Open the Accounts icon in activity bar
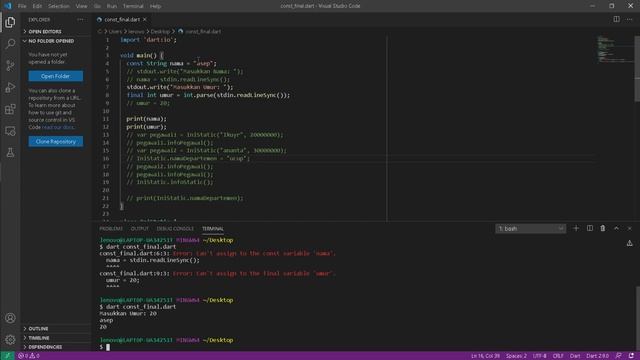This screenshot has width=640, height=360. tap(10, 318)
